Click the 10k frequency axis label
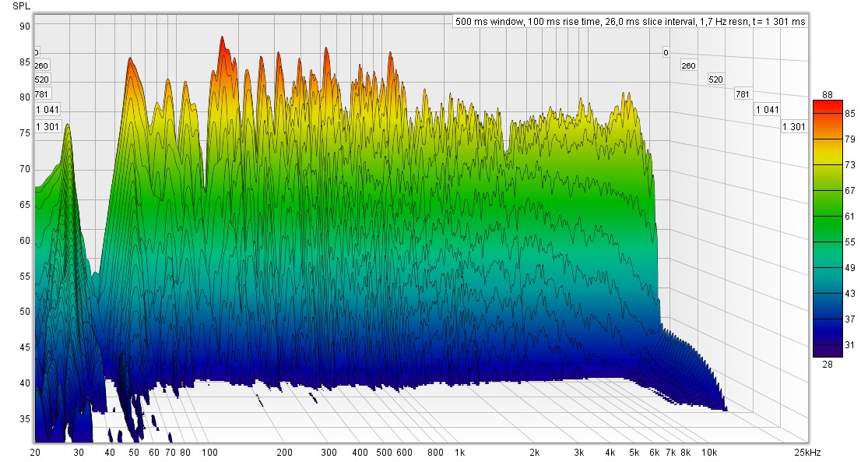This screenshot has width=868, height=462. pyautogui.click(x=708, y=452)
